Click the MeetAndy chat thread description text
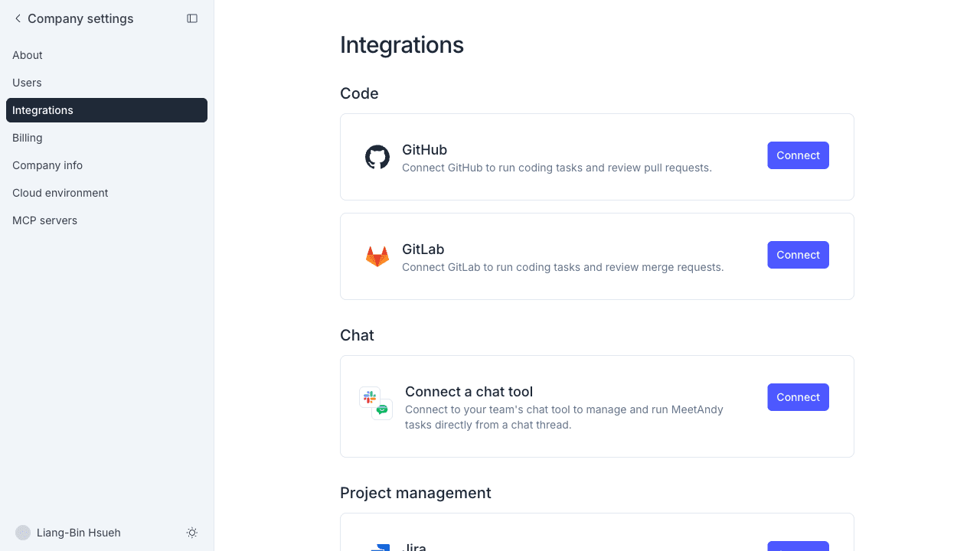The height and width of the screenshot is (551, 980). (x=564, y=417)
